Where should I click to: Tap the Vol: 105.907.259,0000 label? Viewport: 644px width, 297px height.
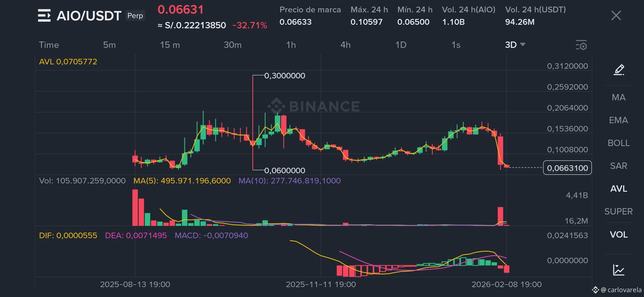click(82, 181)
